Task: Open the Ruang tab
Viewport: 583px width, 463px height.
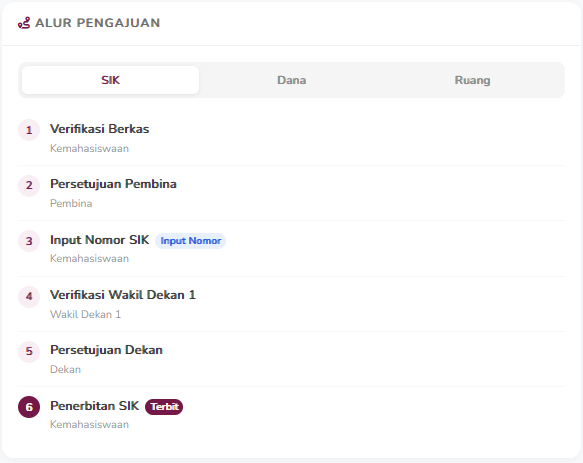Action: (472, 80)
